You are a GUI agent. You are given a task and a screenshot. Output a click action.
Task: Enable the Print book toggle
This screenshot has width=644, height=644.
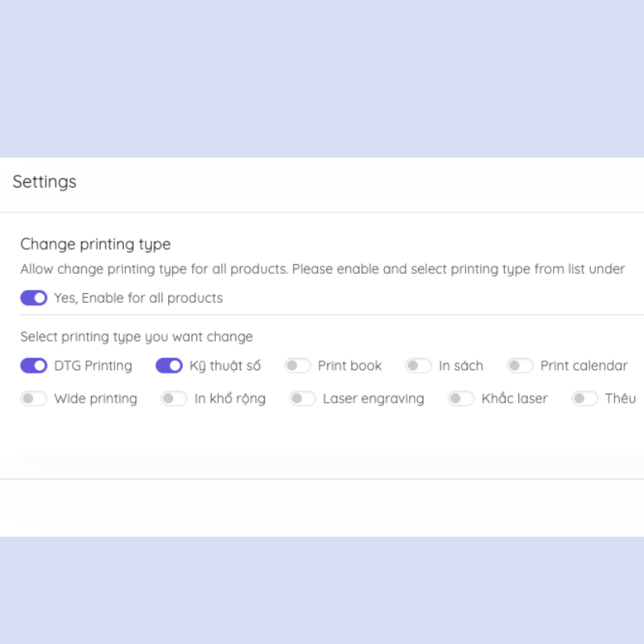click(298, 365)
